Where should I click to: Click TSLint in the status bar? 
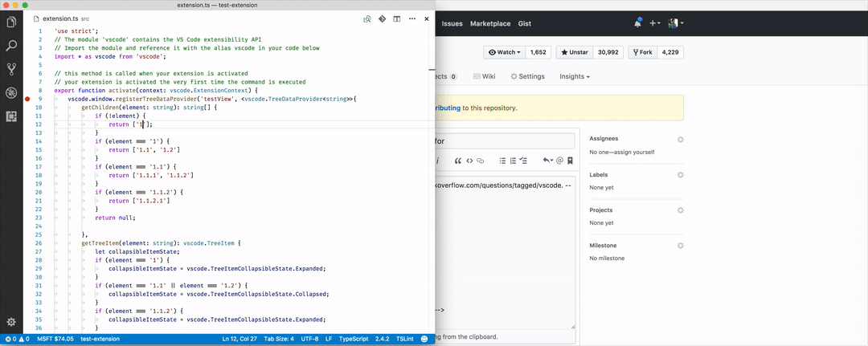(404, 339)
